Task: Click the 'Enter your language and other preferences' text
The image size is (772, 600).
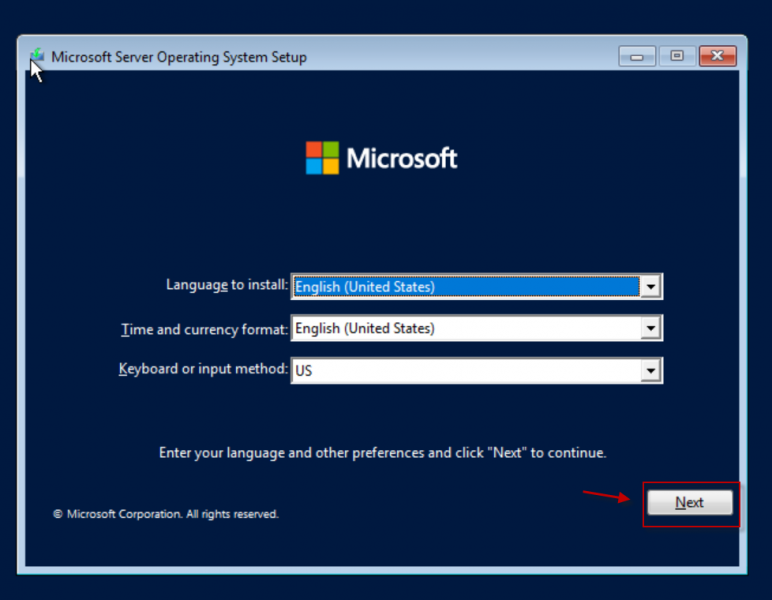Action: click(x=382, y=453)
